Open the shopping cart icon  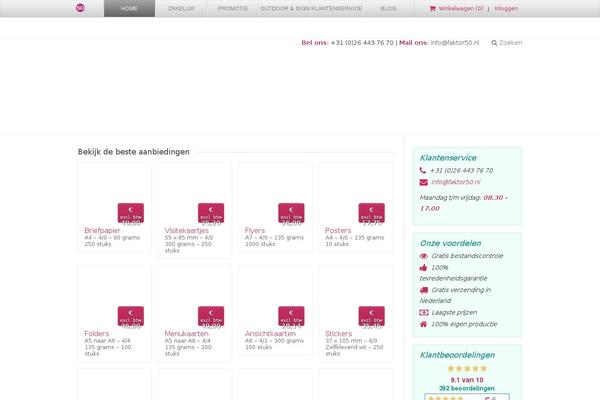[432, 8]
